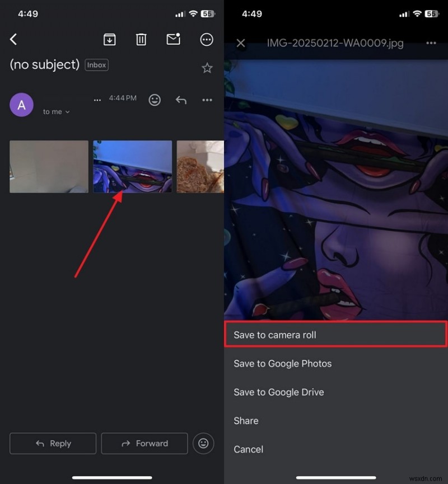Tap the round emoji button beside Forward

point(203,443)
